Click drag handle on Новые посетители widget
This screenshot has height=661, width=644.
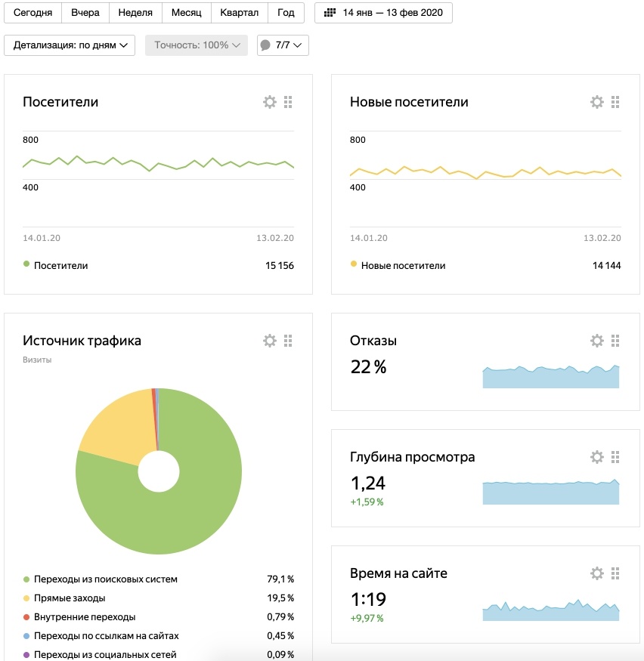(x=615, y=102)
